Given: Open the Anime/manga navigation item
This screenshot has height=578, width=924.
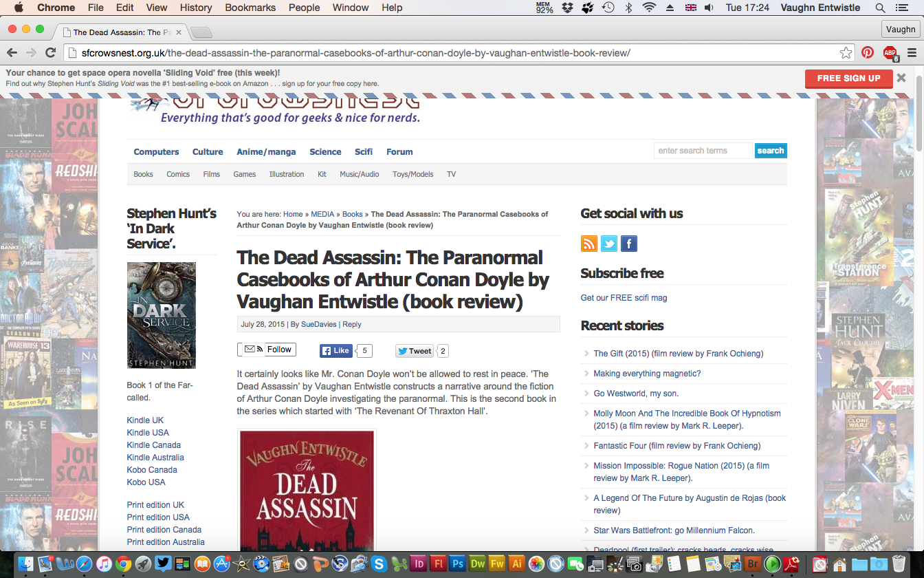Looking at the screenshot, I should (x=266, y=152).
